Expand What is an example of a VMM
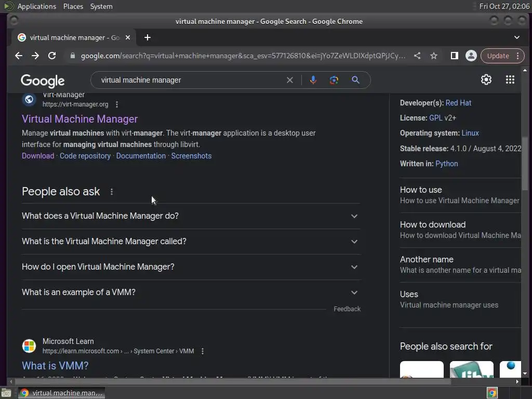 [191, 292]
